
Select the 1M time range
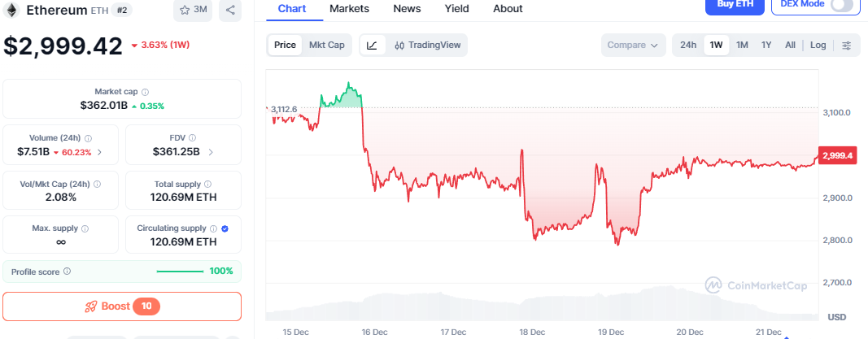[x=742, y=46]
